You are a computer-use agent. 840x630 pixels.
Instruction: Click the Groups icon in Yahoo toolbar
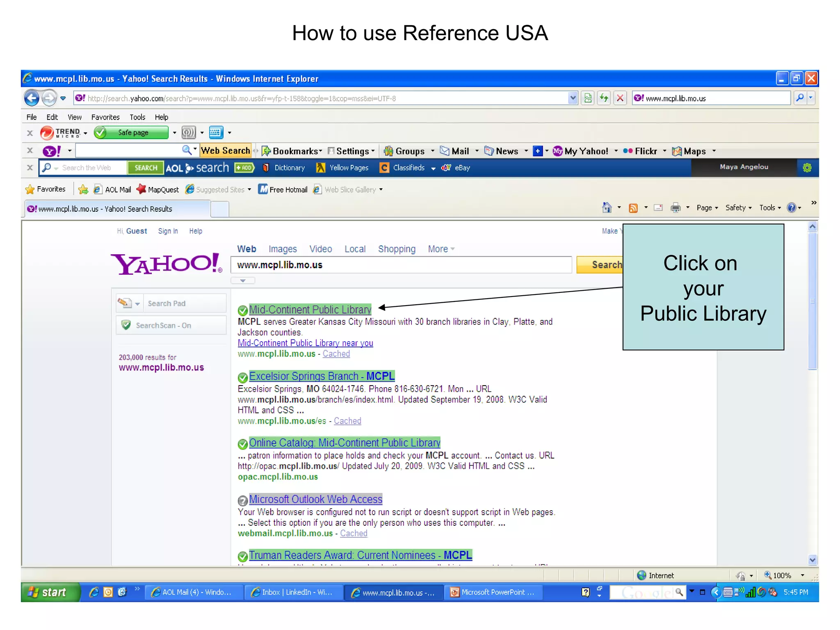[x=388, y=151]
